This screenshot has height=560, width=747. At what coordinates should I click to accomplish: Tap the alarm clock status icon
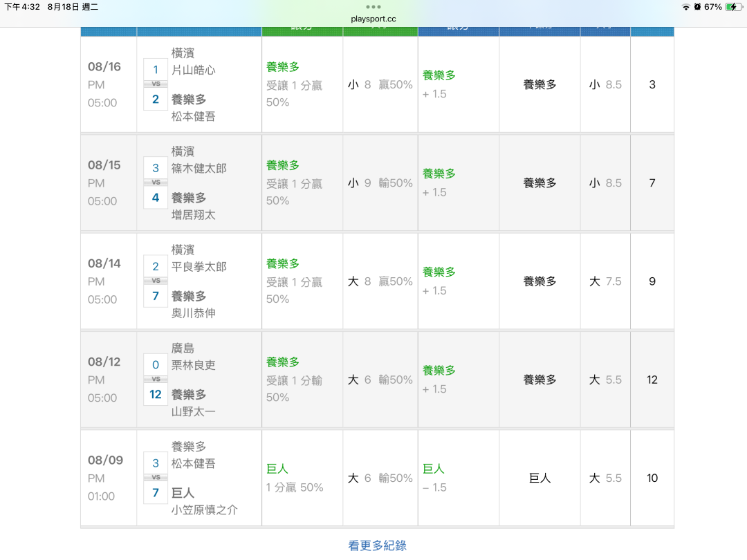[697, 7]
